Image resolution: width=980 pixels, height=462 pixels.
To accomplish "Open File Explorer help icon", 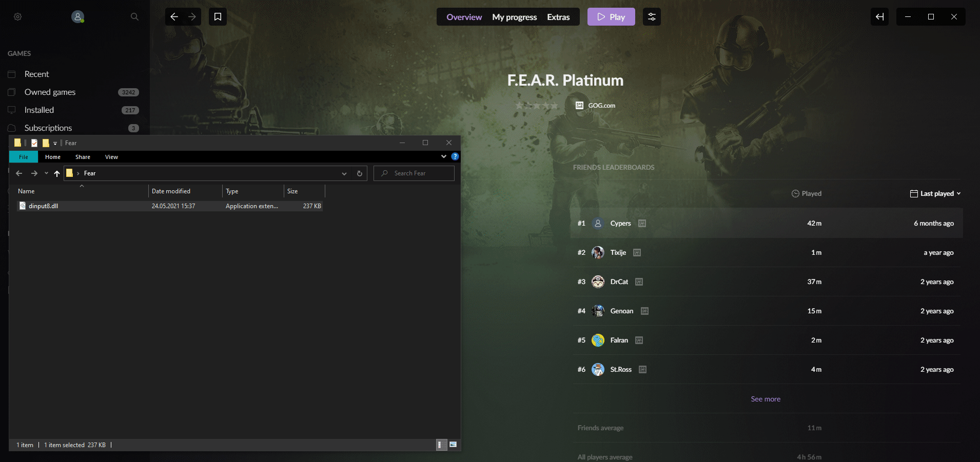I will (455, 157).
